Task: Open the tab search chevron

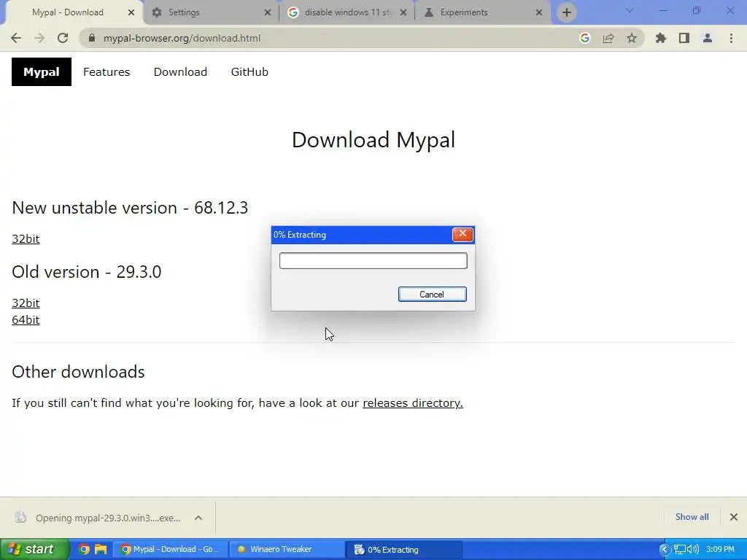Action: (630, 10)
